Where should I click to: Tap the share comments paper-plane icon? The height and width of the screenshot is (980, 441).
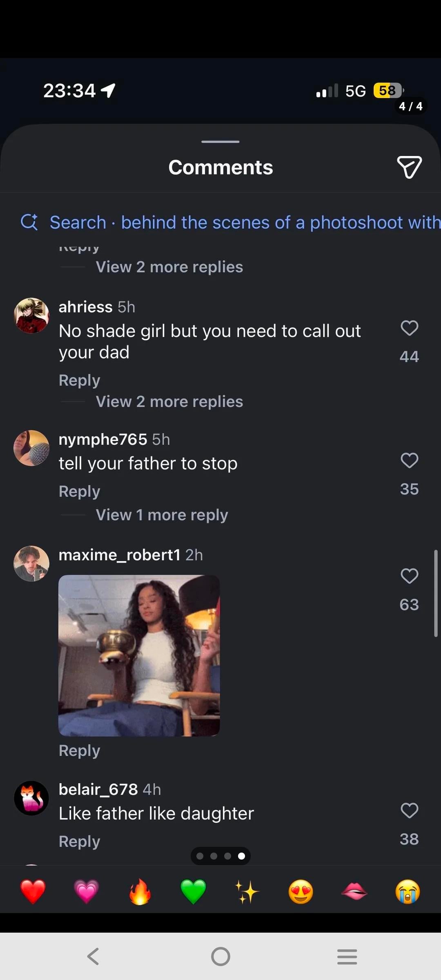[x=409, y=167]
